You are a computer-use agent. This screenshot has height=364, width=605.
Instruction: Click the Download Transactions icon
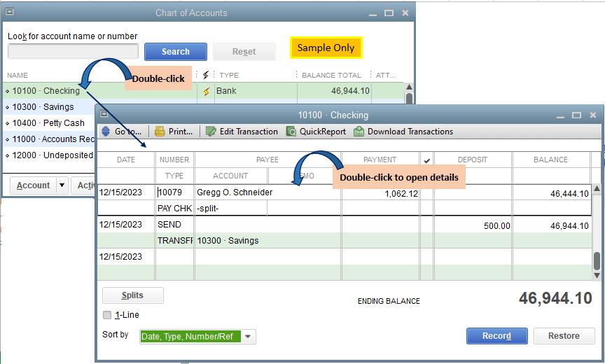(359, 132)
